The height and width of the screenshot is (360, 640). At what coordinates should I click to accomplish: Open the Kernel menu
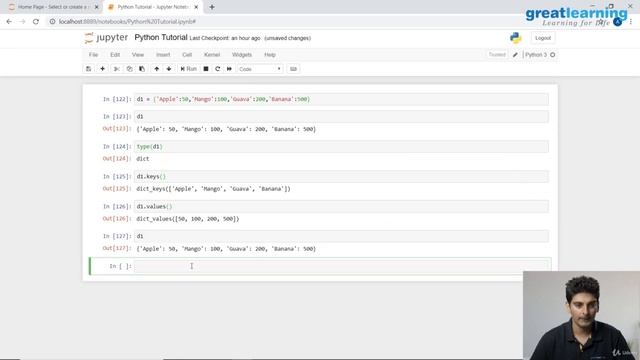coord(212,55)
